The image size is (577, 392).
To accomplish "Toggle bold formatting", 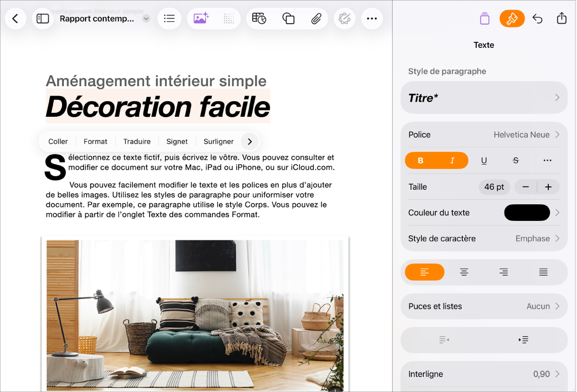I will (x=420, y=161).
